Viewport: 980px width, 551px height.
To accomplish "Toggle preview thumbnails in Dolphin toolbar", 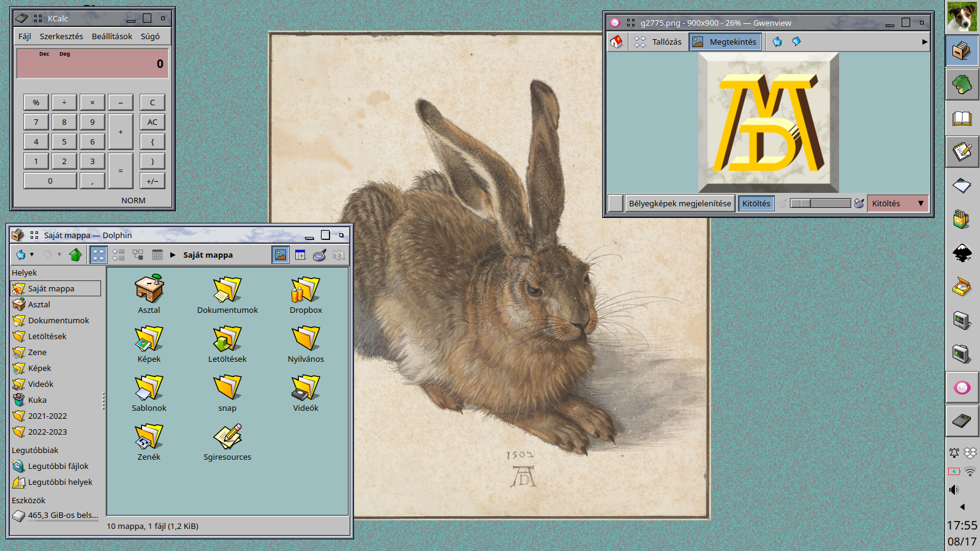I will [x=281, y=255].
